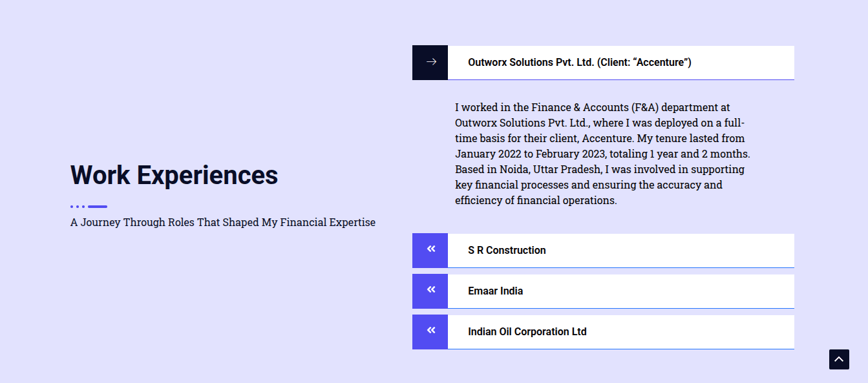Click the text "efficiency of financial operations"
This screenshot has height=383, width=868.
click(535, 201)
